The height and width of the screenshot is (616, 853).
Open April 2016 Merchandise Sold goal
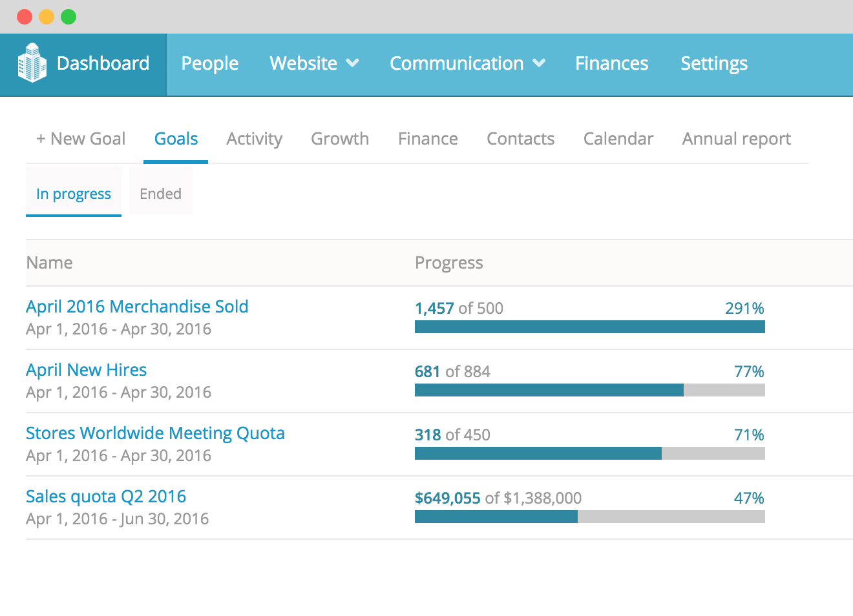137,307
